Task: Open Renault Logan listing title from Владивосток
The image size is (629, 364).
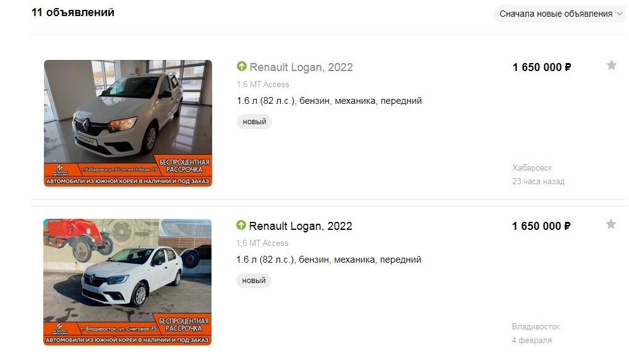Action: pyautogui.click(x=301, y=226)
